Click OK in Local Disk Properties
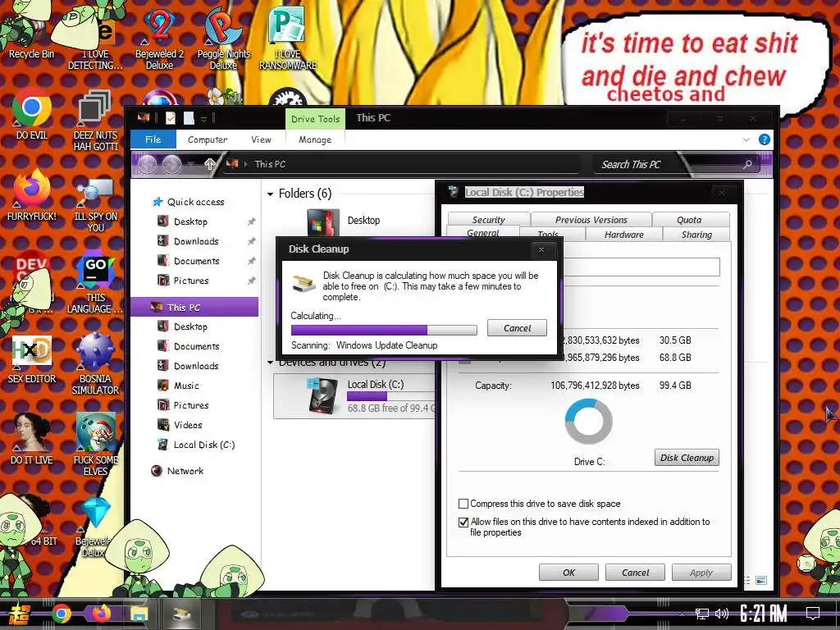This screenshot has width=840, height=630. [568, 572]
